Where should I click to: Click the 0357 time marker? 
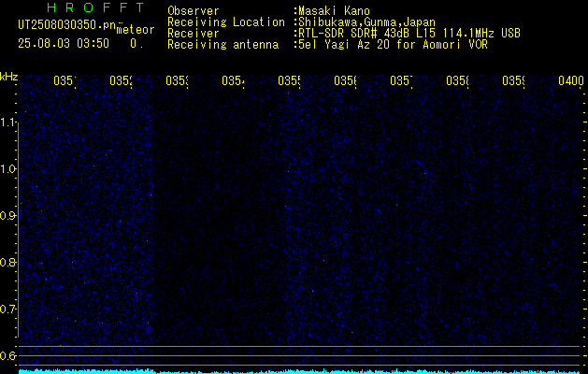401,80
